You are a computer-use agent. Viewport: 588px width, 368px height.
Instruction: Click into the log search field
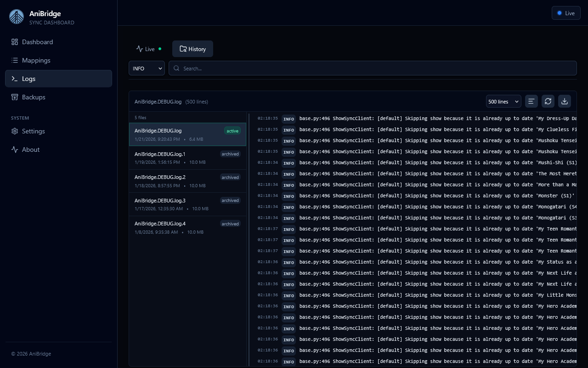[373, 68]
